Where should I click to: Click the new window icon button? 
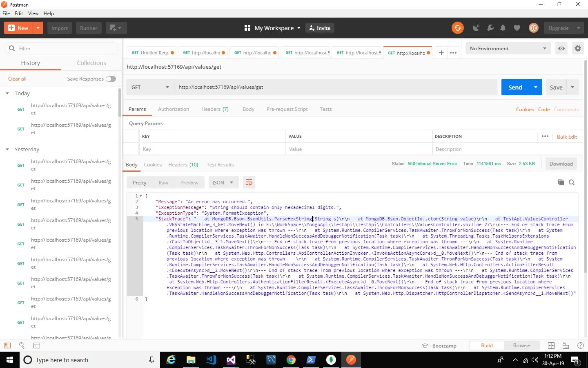tap(116, 28)
